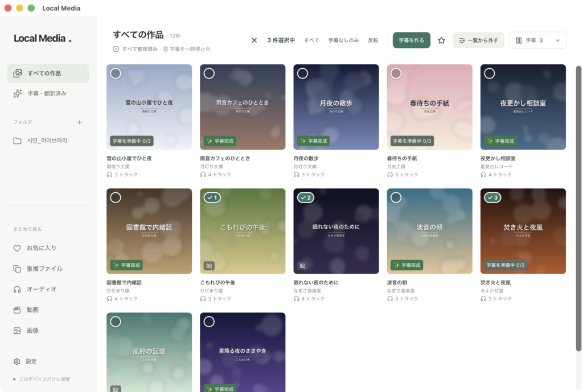Deselect 眠れない夜のために checked badge 2
583x392 pixels.
[x=306, y=197]
